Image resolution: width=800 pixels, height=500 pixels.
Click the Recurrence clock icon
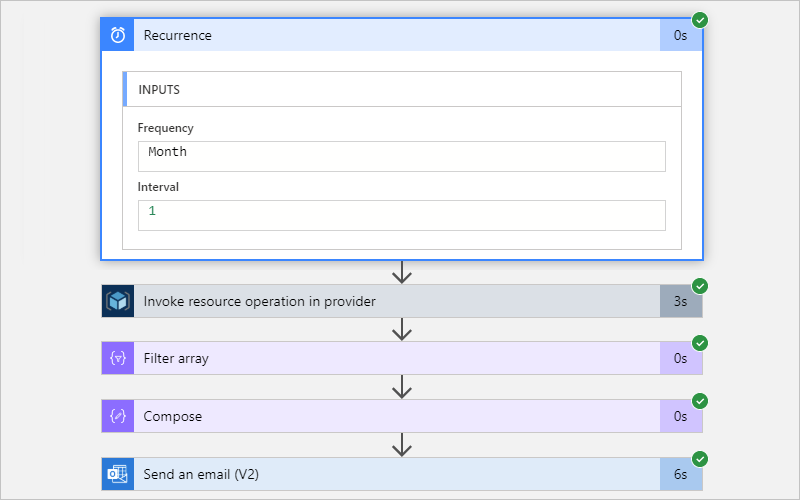[118, 35]
